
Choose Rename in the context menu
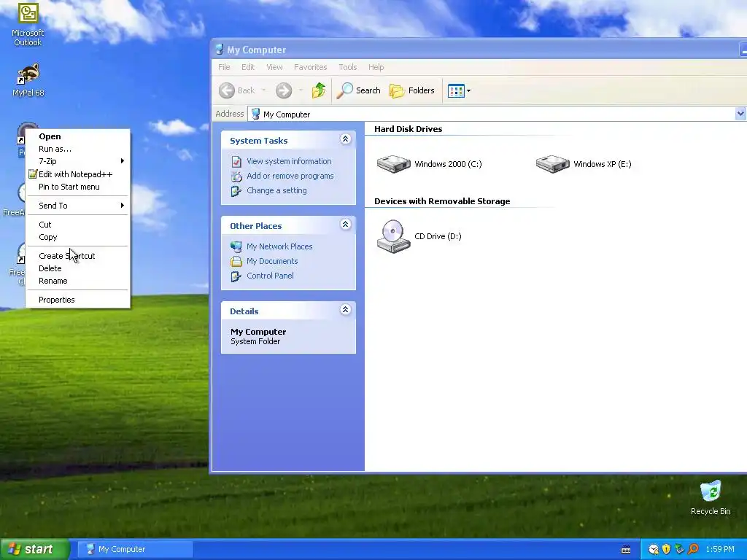pyautogui.click(x=77, y=281)
